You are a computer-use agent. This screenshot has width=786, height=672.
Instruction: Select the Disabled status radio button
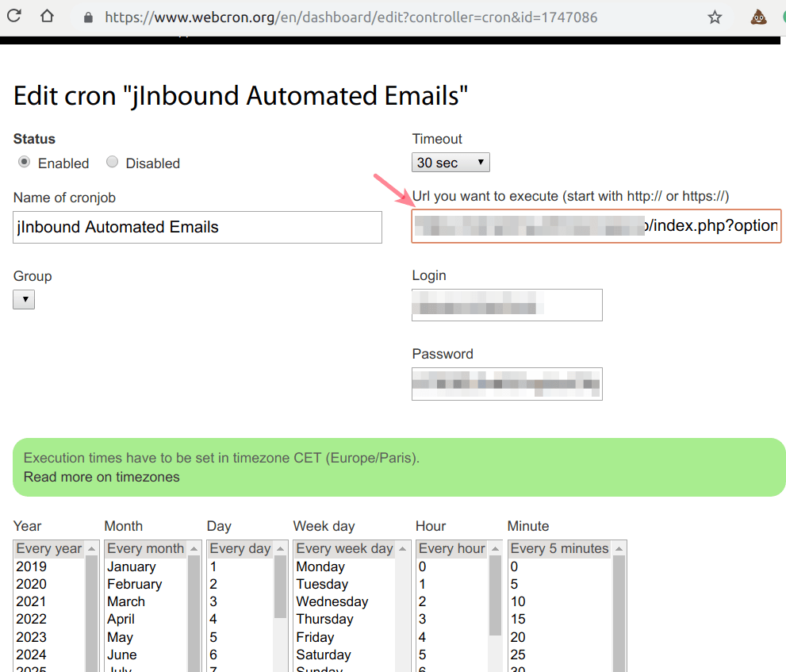(113, 162)
